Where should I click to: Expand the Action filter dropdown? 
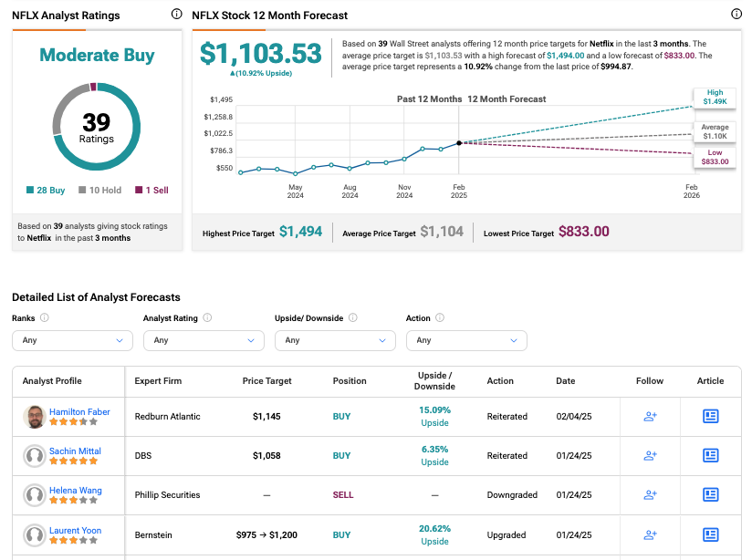pyautogui.click(x=466, y=340)
